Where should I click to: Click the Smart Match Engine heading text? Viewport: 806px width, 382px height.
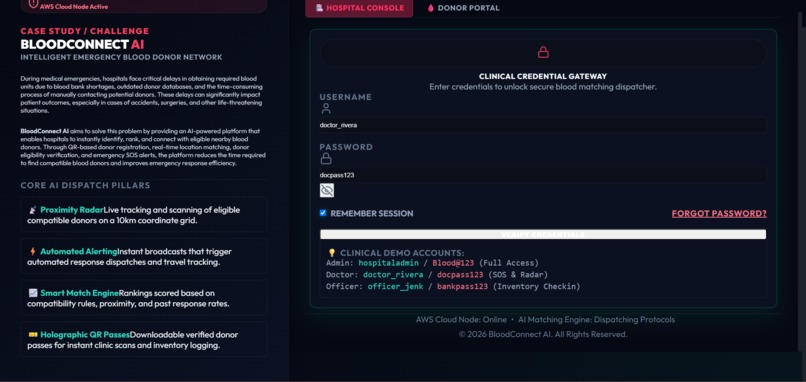[x=79, y=293]
